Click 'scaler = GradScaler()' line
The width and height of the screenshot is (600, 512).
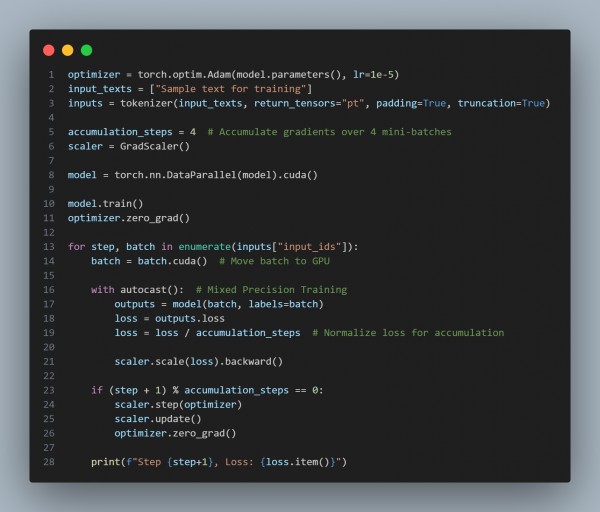(x=129, y=146)
